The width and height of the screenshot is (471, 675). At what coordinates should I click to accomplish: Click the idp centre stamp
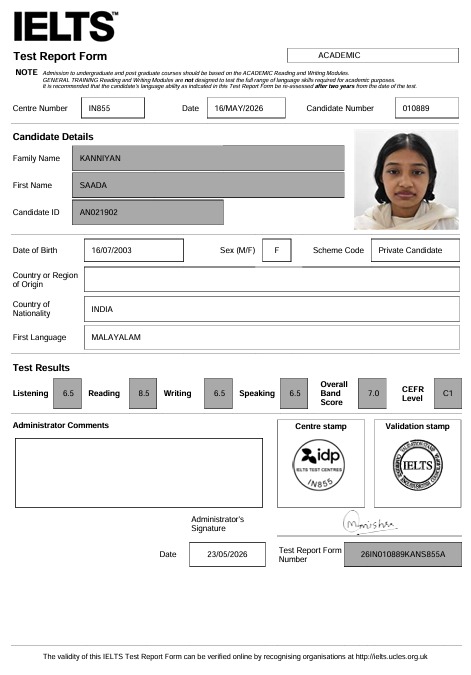pos(319,465)
